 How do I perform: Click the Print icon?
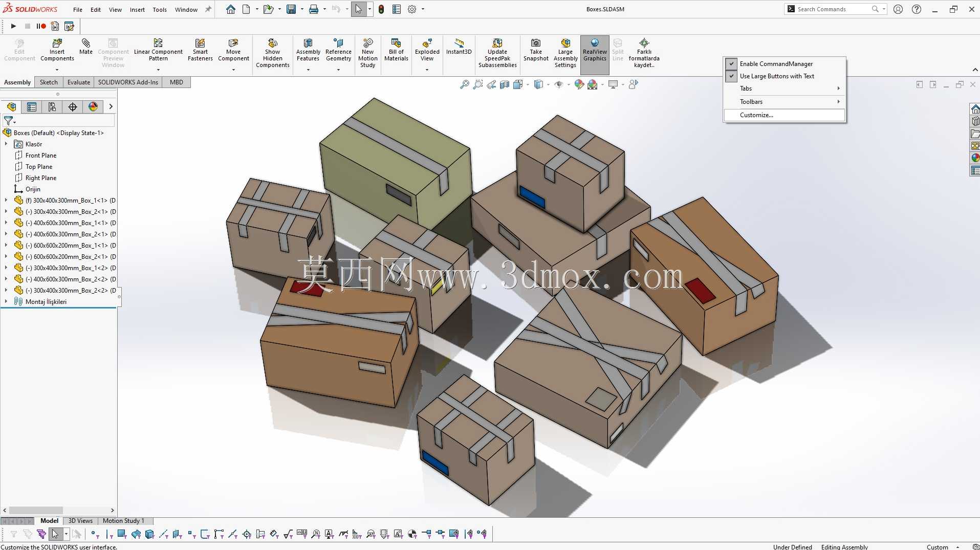click(314, 9)
